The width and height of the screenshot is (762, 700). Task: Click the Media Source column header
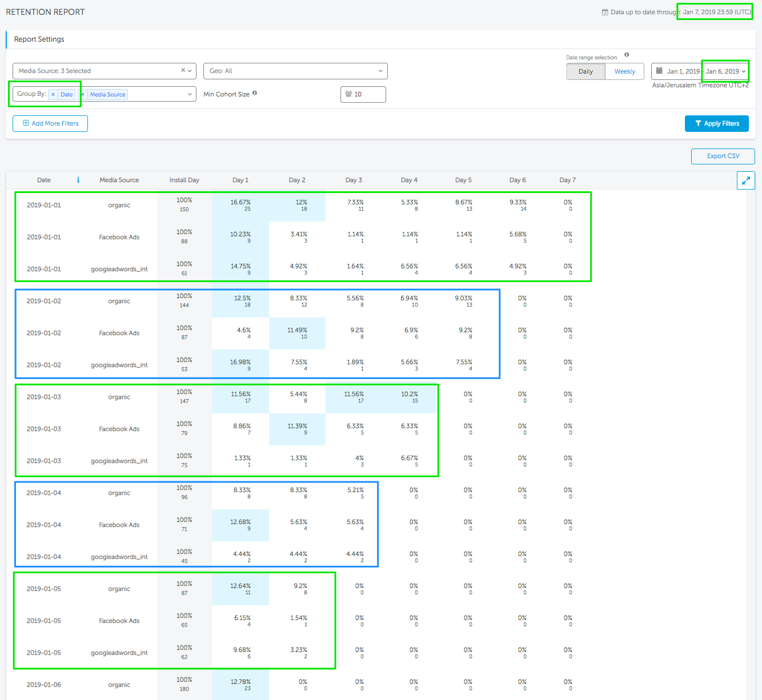119,180
